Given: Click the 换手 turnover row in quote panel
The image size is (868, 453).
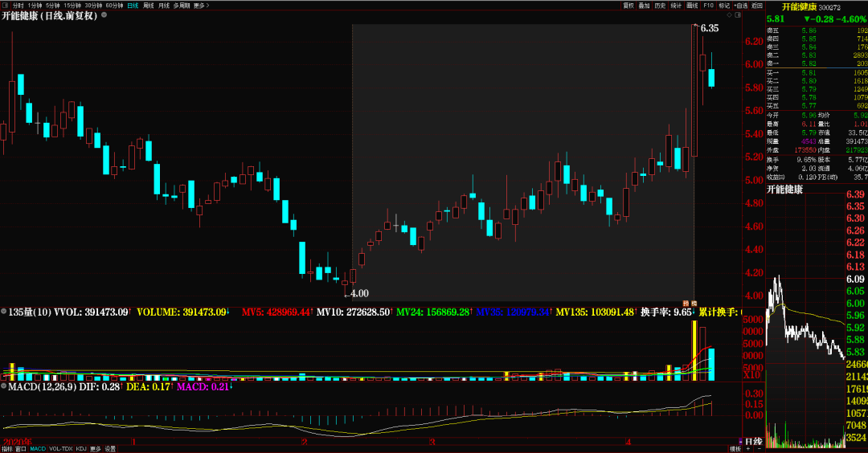Looking at the screenshot, I should [x=792, y=159].
